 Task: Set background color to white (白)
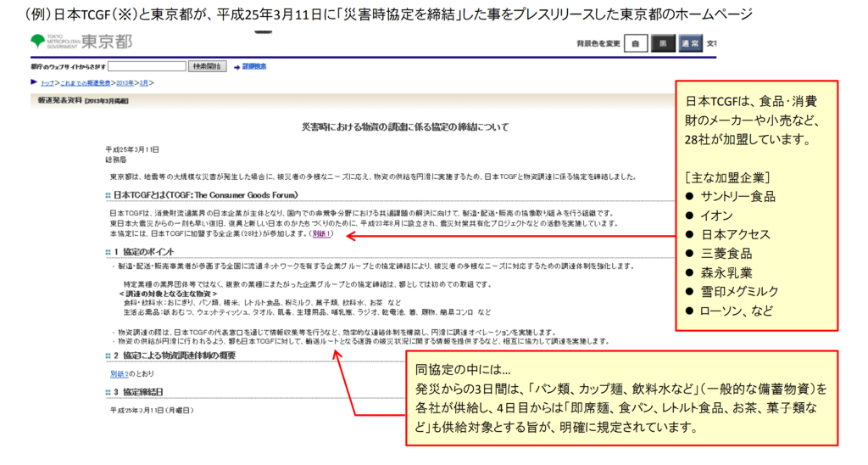click(636, 43)
